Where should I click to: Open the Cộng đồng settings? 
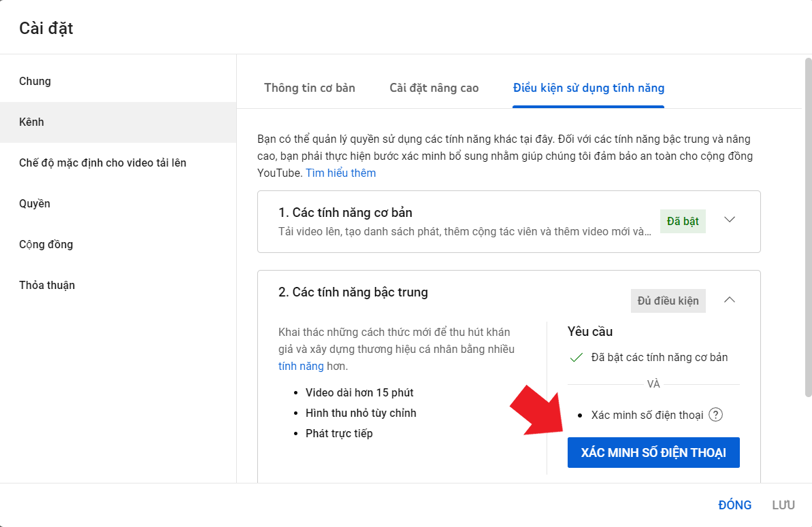(x=46, y=245)
